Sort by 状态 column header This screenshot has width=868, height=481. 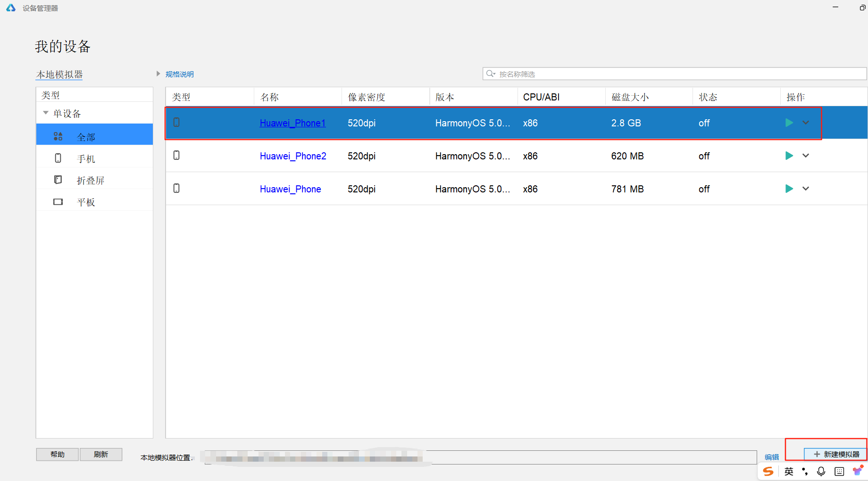point(736,97)
